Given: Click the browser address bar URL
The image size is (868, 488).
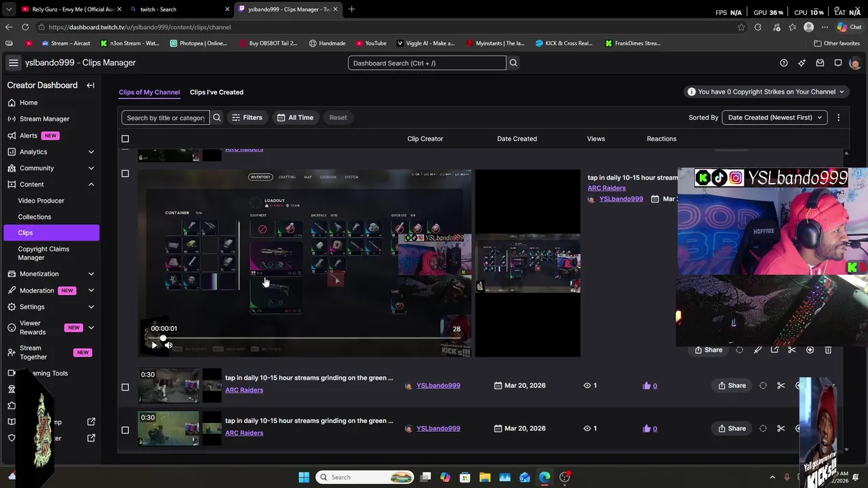Looking at the screenshot, I should (x=140, y=27).
